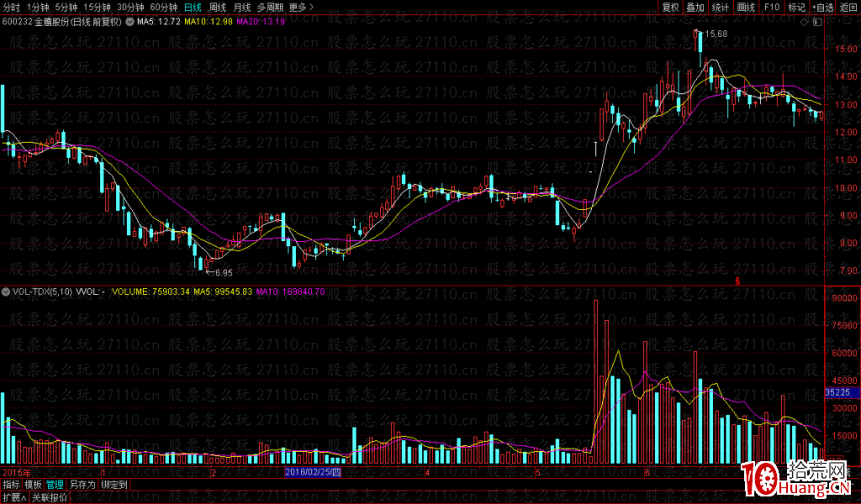The image size is (861, 504).
Task: Click the red S marker on the chart
Action: pyautogui.click(x=737, y=281)
